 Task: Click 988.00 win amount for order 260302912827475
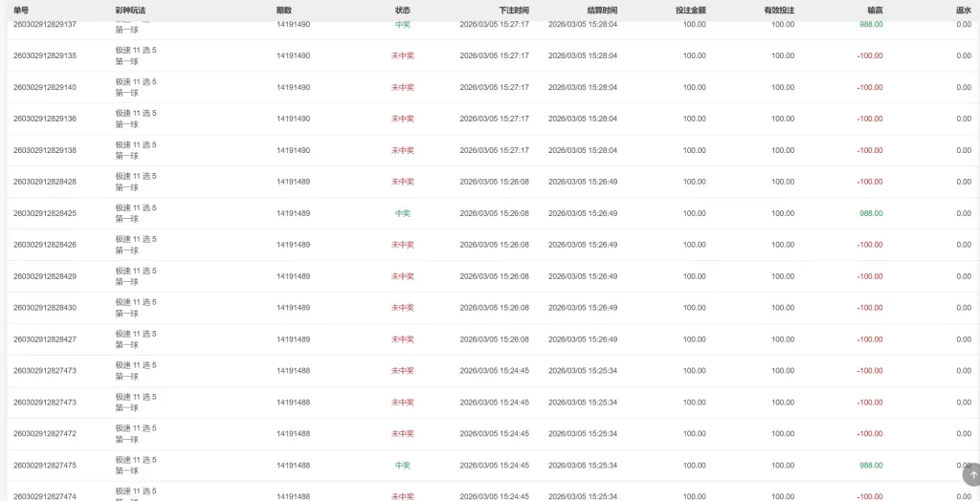tap(870, 466)
